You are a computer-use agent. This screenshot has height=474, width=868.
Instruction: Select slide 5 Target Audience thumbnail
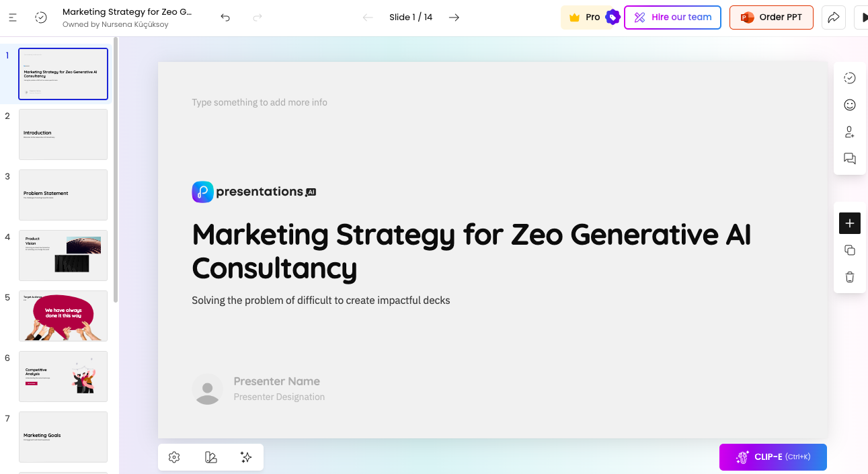tap(63, 316)
